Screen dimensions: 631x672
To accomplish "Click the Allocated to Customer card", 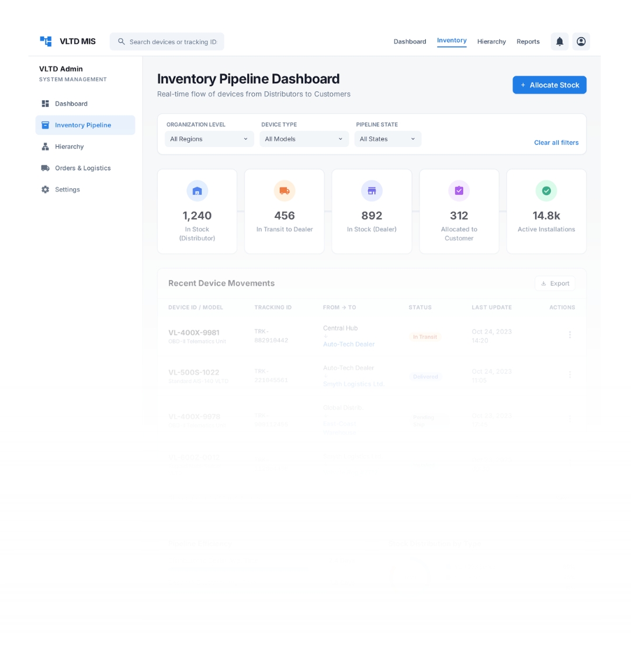I will coord(459,212).
